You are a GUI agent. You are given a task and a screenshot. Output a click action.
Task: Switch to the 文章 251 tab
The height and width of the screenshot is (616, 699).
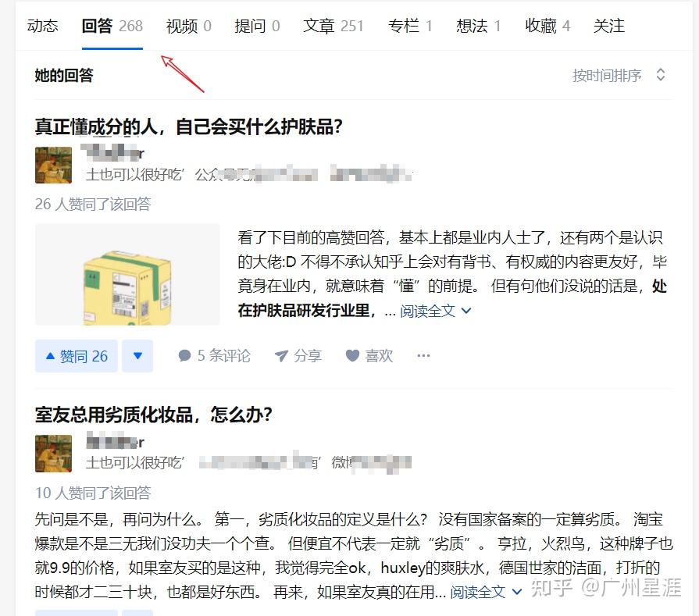tap(333, 26)
